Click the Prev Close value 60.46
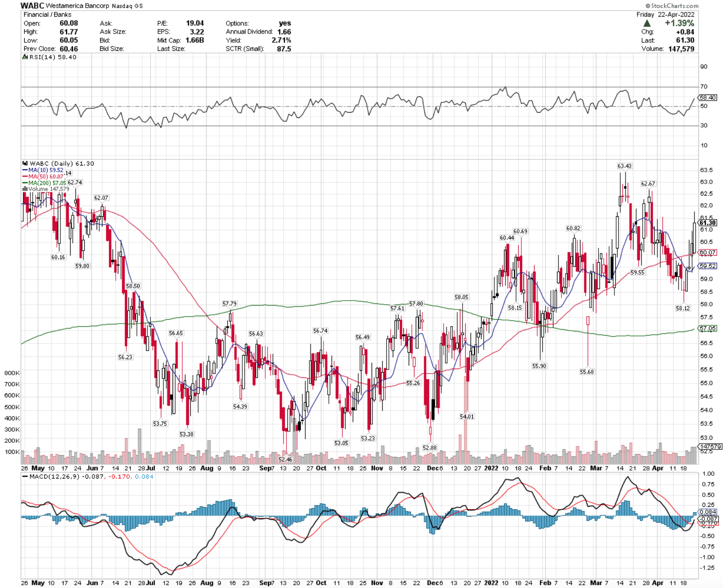The image size is (723, 588). coord(69,49)
